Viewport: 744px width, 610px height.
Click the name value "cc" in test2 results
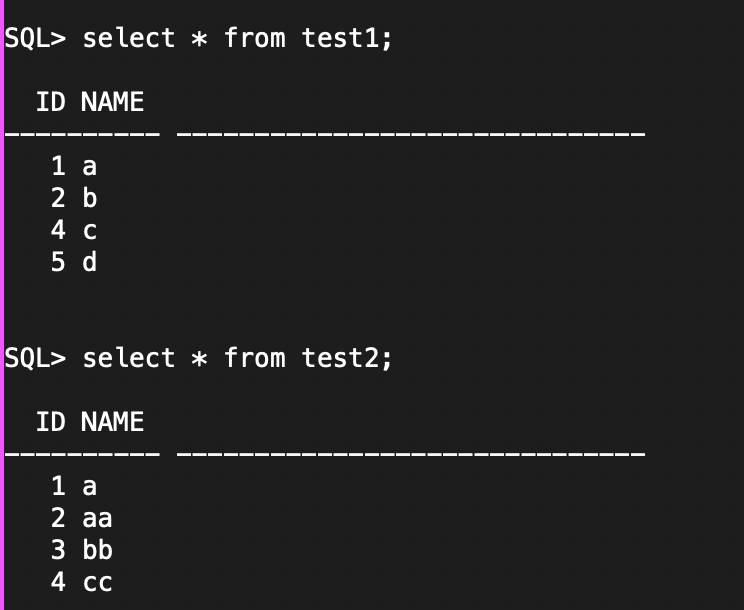click(x=97, y=582)
